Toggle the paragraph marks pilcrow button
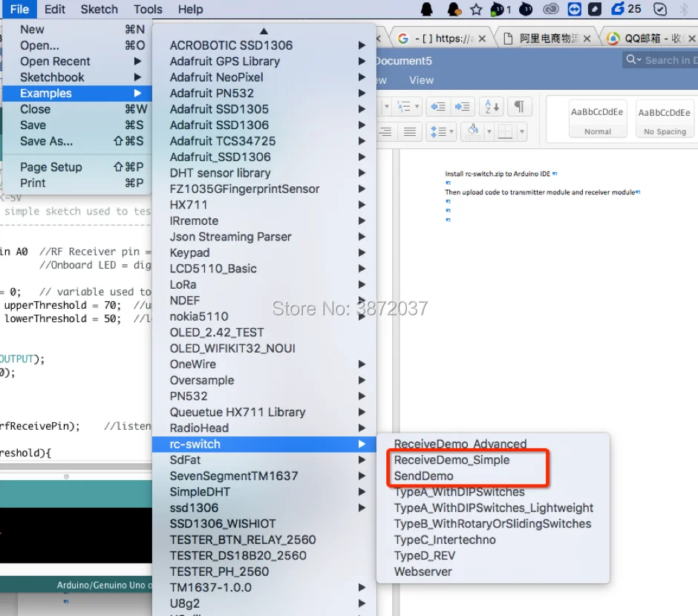The width and height of the screenshot is (698, 616). click(519, 107)
